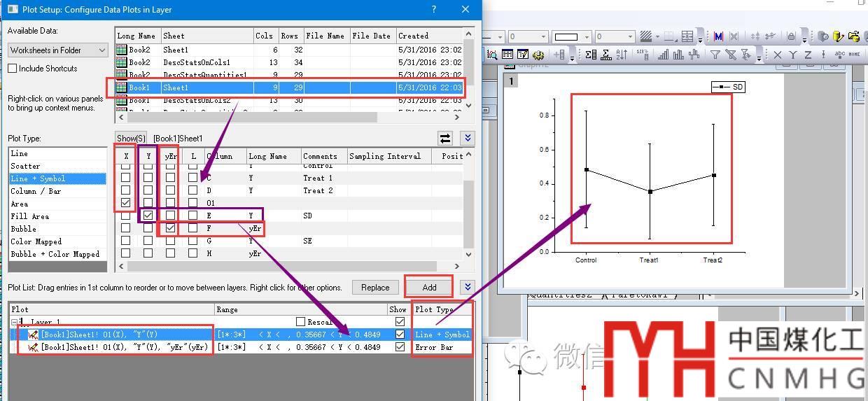Click the Statistics on Columns sigma icon

(591, 55)
